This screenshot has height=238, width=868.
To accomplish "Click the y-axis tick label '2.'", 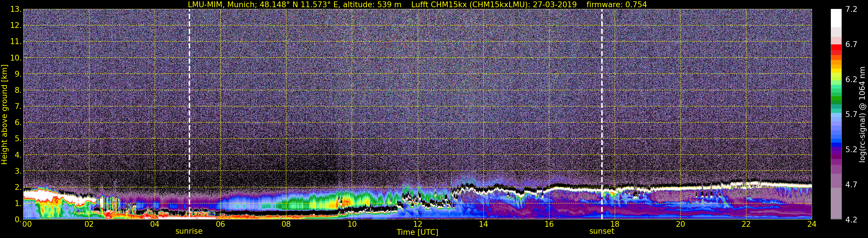I will 18,188.
